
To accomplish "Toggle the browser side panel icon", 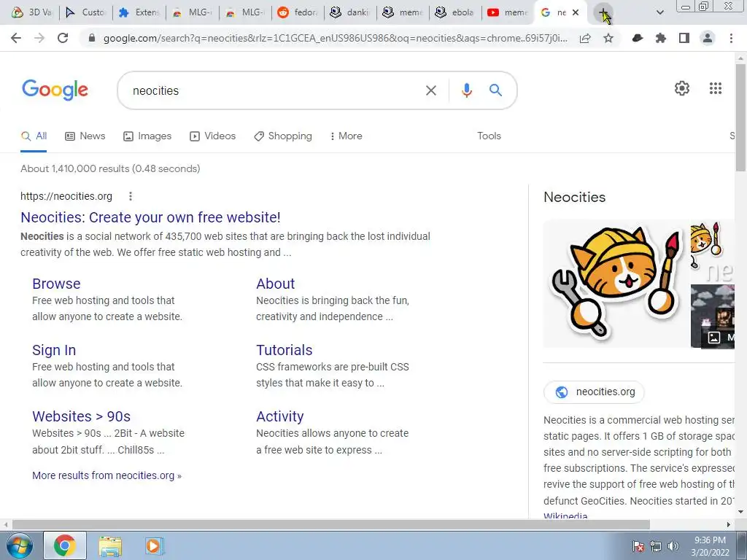I will (x=684, y=38).
